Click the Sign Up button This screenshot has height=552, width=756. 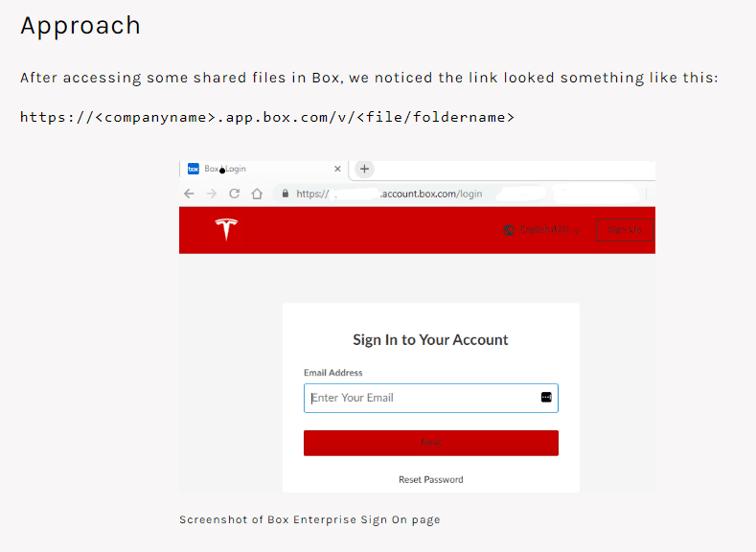tap(625, 229)
